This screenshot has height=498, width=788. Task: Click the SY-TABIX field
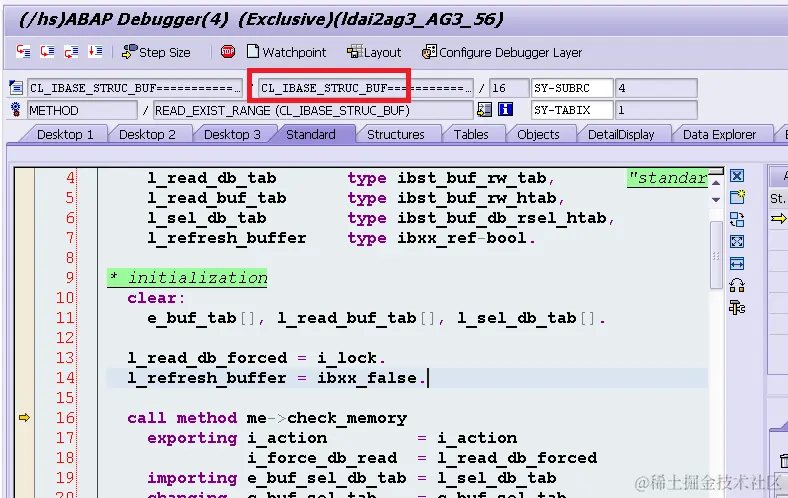click(572, 110)
